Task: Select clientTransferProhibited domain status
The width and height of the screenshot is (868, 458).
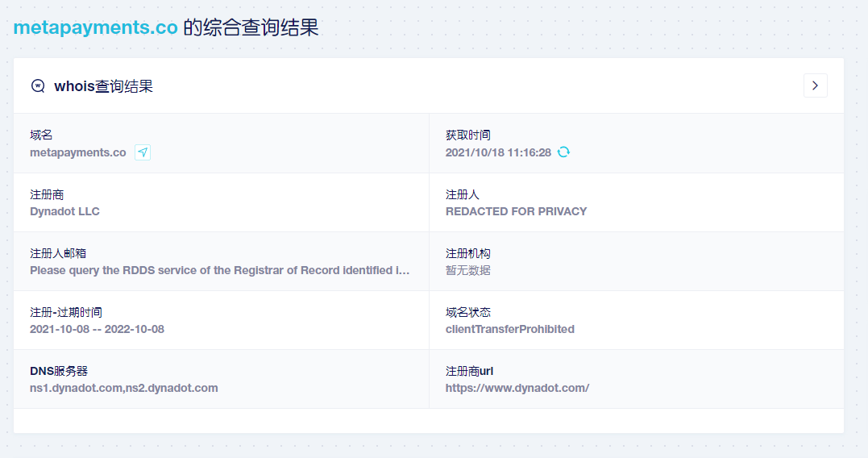Action: (x=510, y=329)
